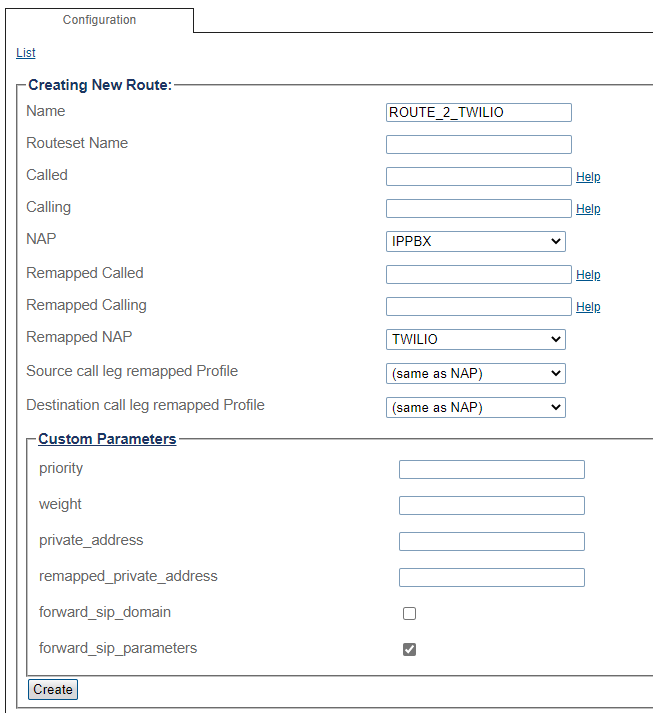Open Help for the Called field

[x=588, y=177]
